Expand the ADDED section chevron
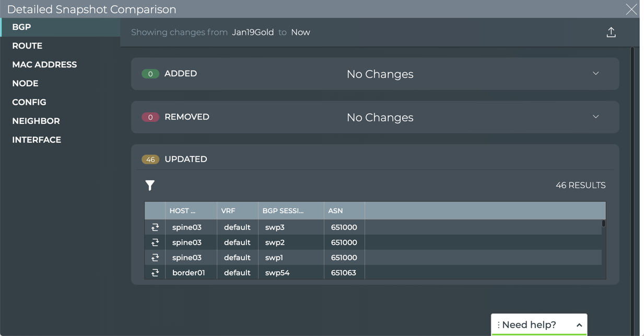 (x=595, y=74)
